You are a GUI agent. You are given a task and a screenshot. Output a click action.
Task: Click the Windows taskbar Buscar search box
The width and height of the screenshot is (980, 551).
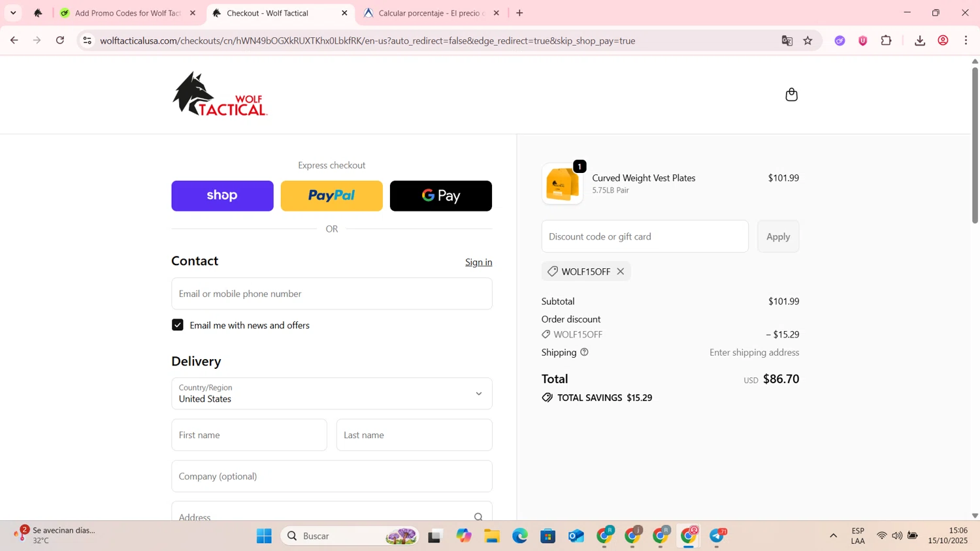tap(350, 536)
